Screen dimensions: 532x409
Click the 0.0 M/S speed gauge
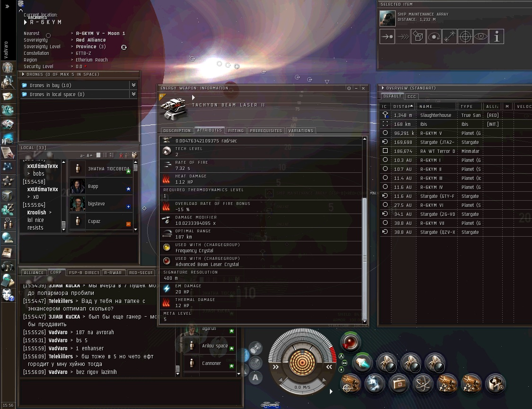click(x=302, y=387)
